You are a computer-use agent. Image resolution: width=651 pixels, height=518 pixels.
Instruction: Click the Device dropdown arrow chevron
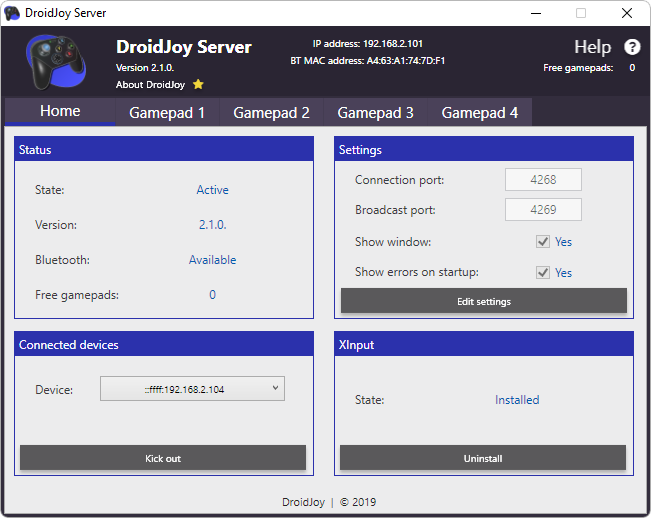275,388
